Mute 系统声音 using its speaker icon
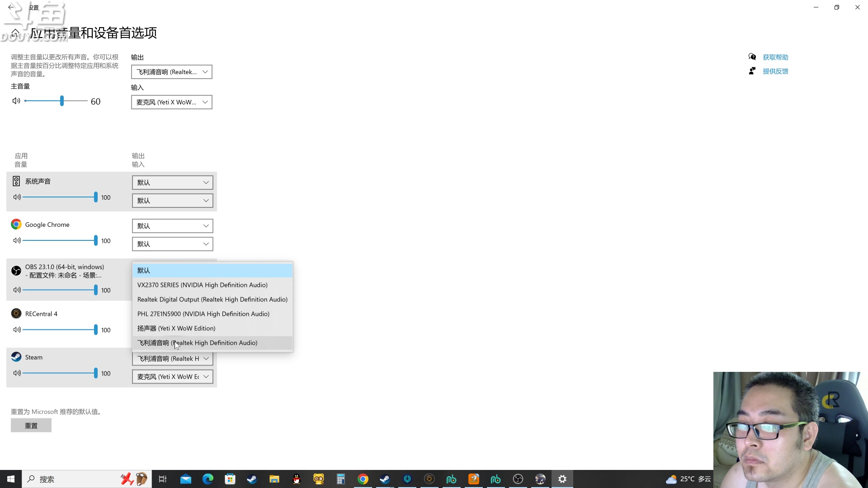This screenshot has height=488, width=868. click(x=17, y=197)
